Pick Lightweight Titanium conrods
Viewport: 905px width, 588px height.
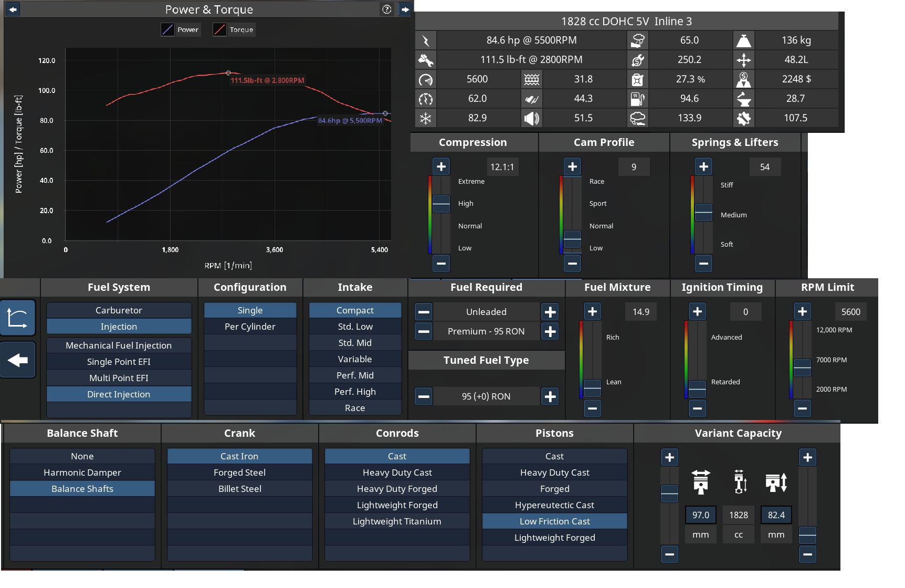point(397,521)
